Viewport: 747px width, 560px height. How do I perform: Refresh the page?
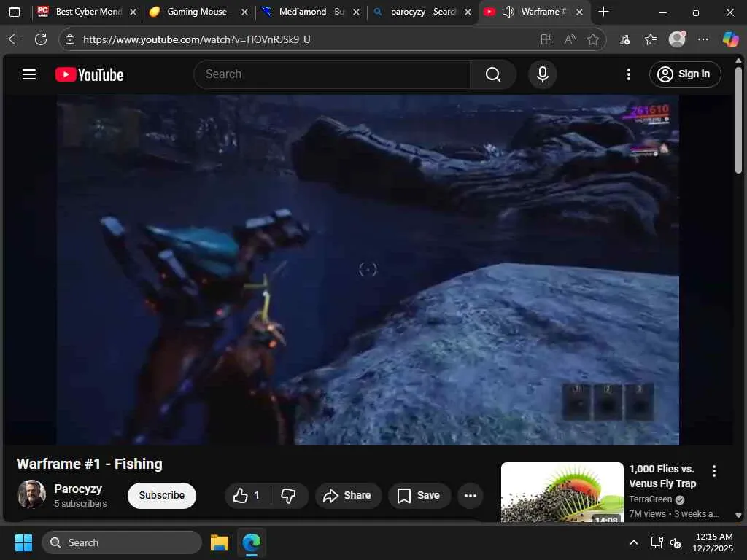[x=41, y=39]
